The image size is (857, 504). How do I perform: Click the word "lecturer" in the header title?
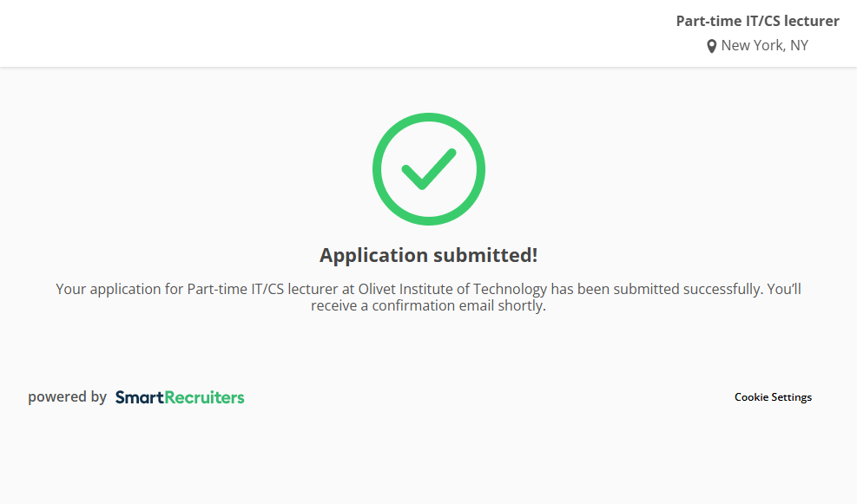point(812,21)
